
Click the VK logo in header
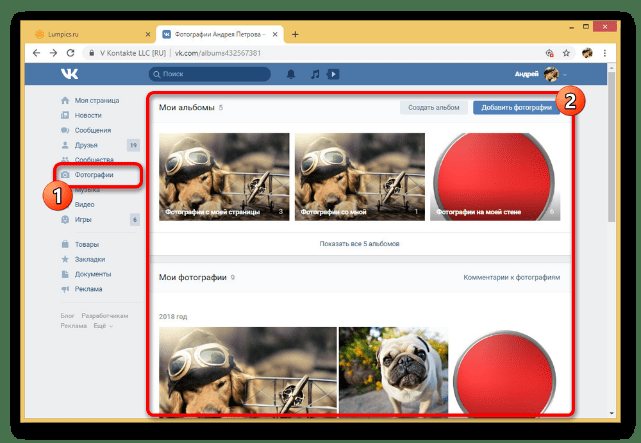pos(69,74)
